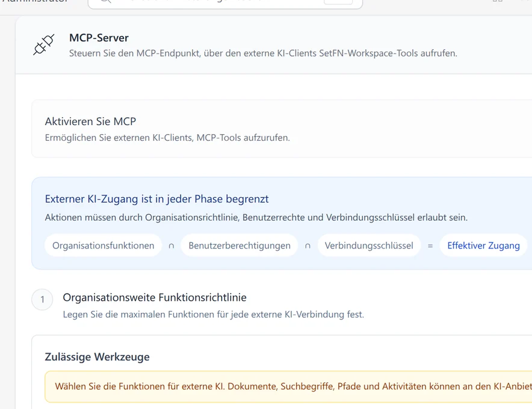532x409 pixels.
Task: Select the "MCP-Server" page heading
Action: click(99, 38)
